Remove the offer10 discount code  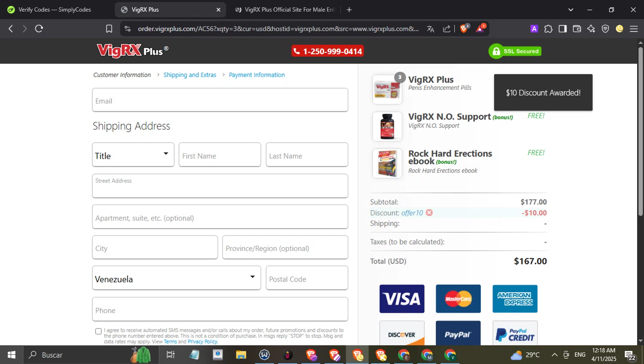tap(429, 213)
